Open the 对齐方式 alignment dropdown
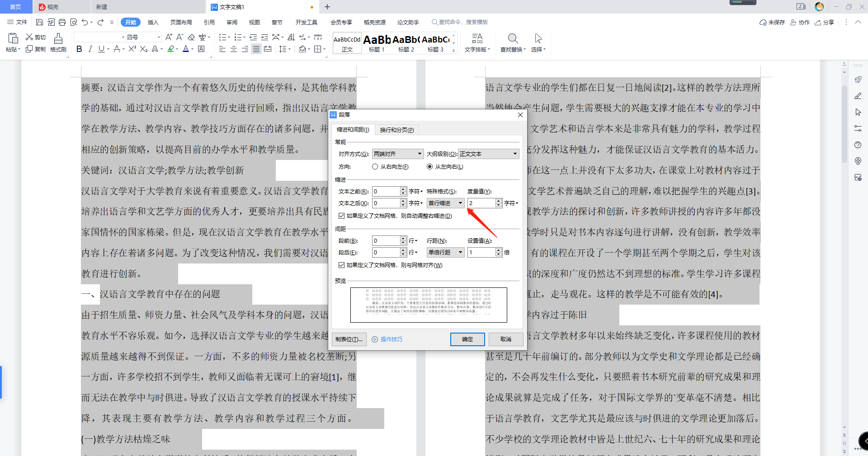Image resolution: width=868 pixels, height=456 pixels. (x=398, y=154)
